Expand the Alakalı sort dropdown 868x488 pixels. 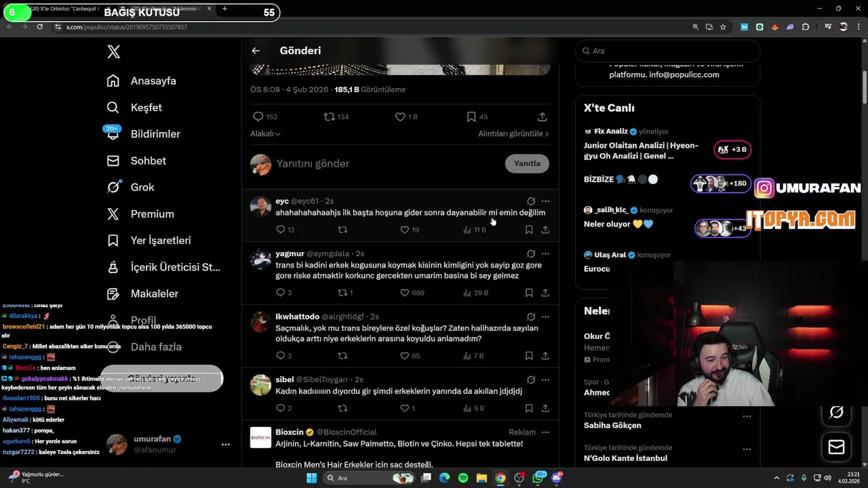(265, 134)
